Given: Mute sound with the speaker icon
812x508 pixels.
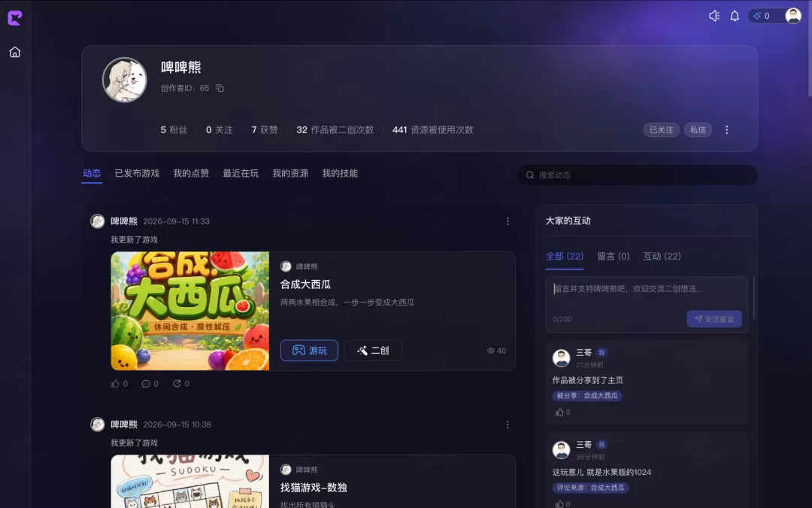Looking at the screenshot, I should 714,16.
